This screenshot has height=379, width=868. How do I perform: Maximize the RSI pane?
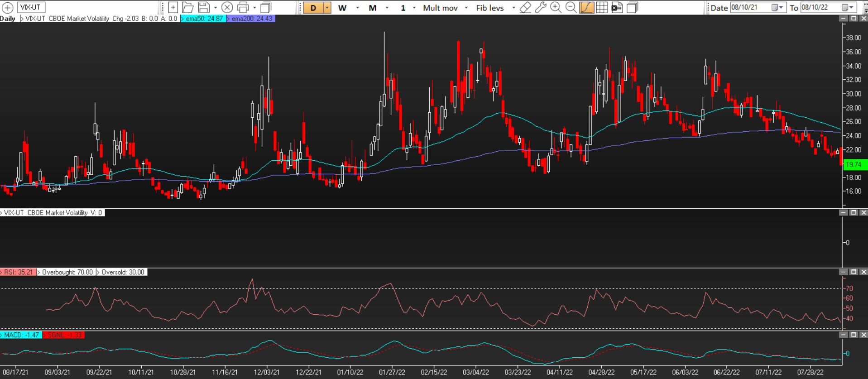[854, 272]
